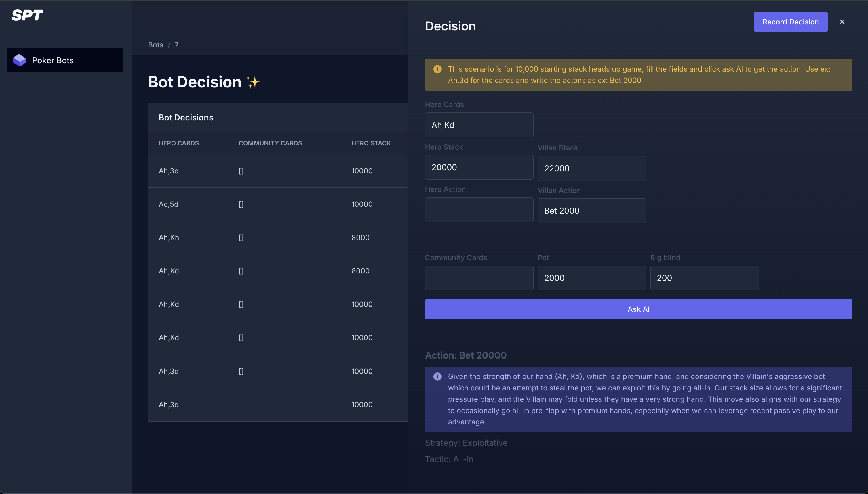Click the sparkles icon beside Bot Decision

[x=253, y=82]
